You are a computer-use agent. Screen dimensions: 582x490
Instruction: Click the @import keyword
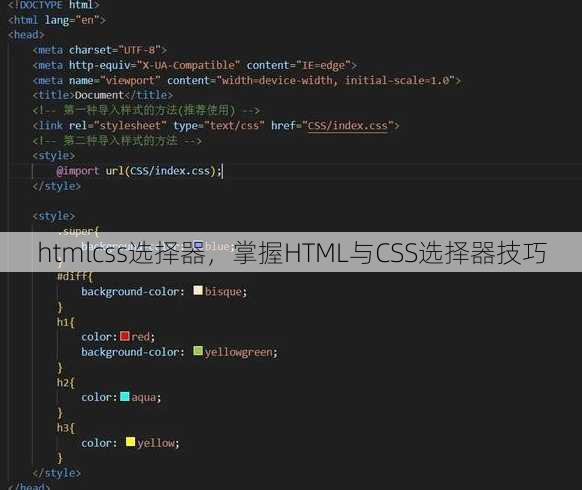pos(78,171)
